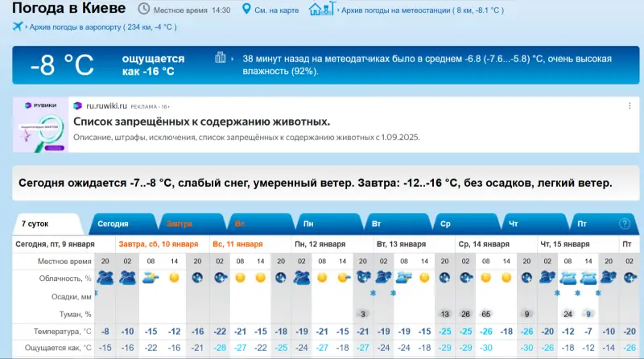Open the Завтра forecast tab

coord(180,224)
